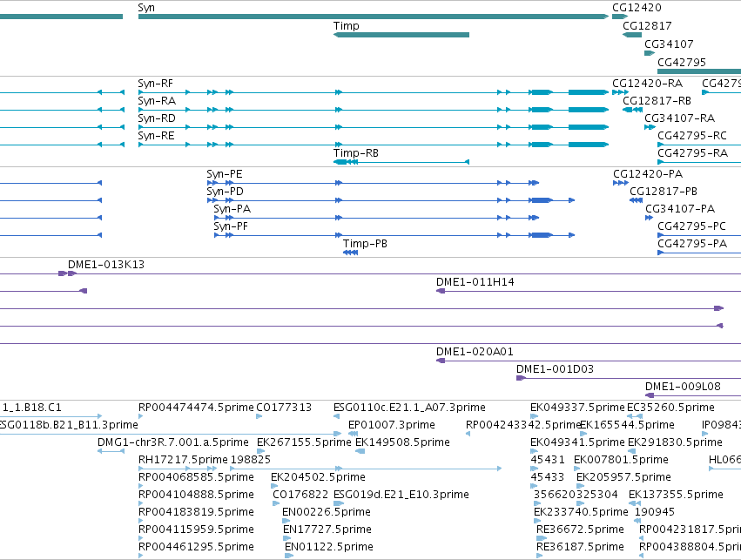Select the long Syn gene bar
This screenshot has width=741, height=560.
click(x=374, y=17)
